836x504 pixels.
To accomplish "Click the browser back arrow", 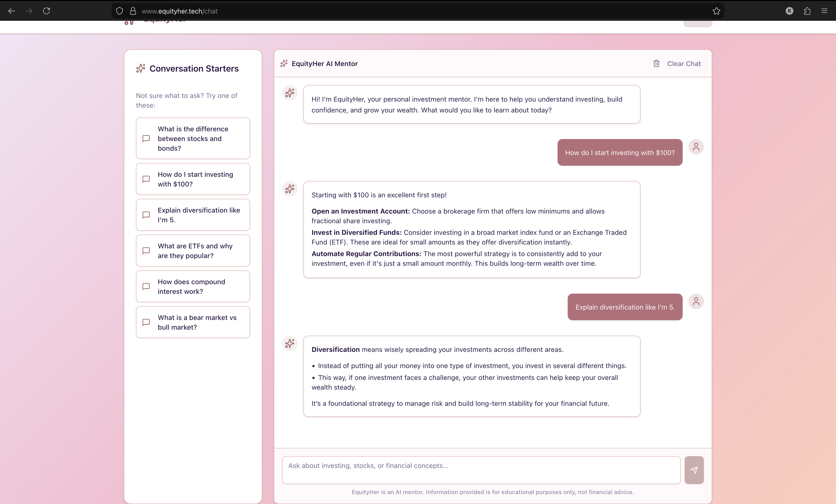I will pos(12,11).
